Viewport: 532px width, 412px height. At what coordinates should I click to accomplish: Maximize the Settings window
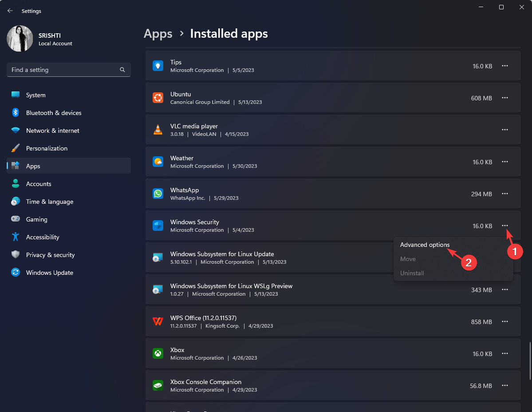(501, 7)
